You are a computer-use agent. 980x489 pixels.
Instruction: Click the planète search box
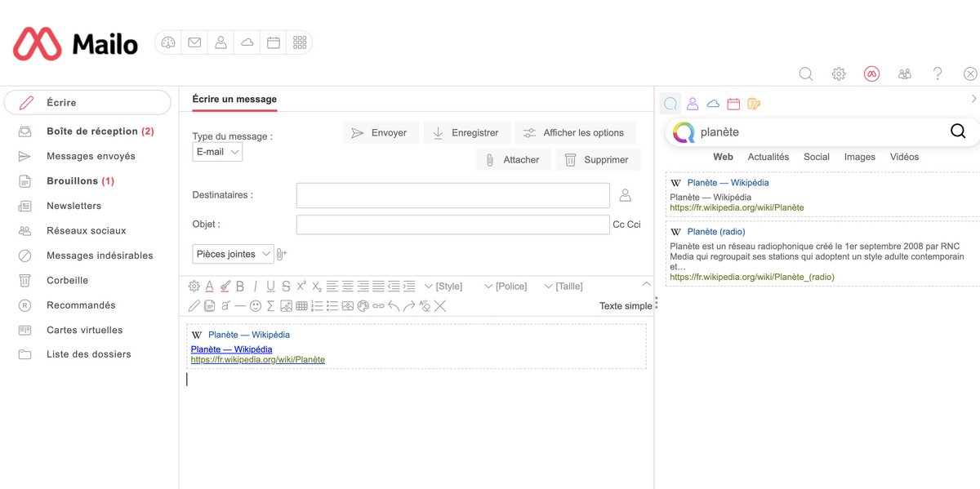(821, 131)
